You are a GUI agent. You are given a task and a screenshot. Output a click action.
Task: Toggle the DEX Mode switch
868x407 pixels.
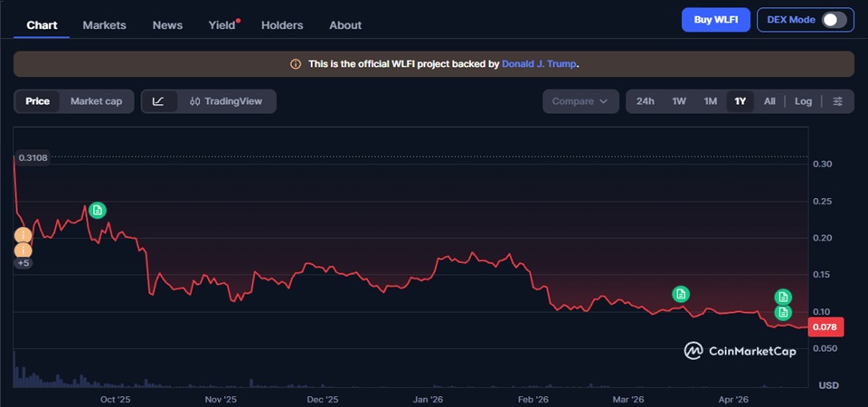(834, 20)
